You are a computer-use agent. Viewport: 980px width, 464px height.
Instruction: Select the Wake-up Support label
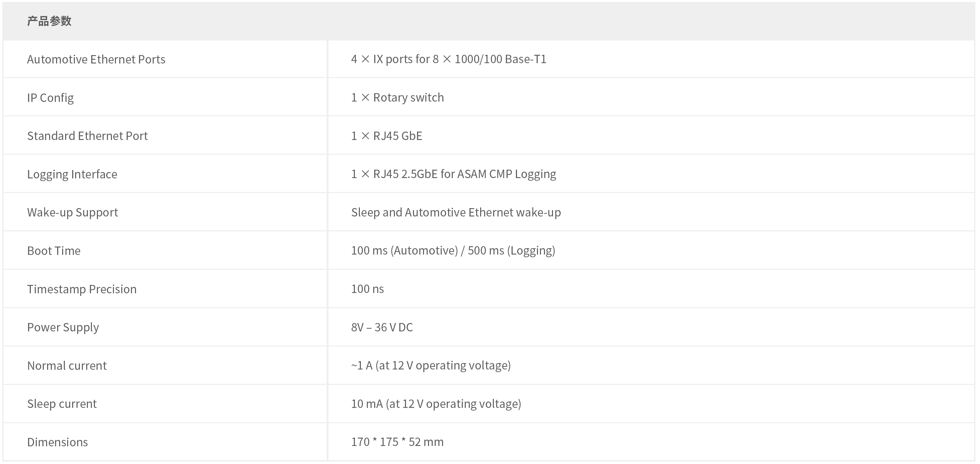pos(73,212)
